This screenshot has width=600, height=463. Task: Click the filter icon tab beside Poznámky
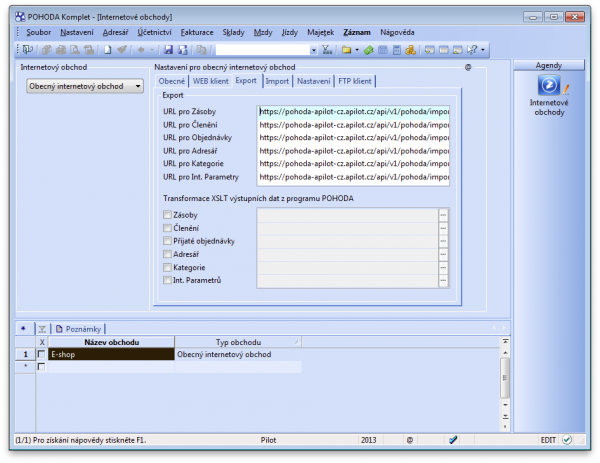click(42, 329)
